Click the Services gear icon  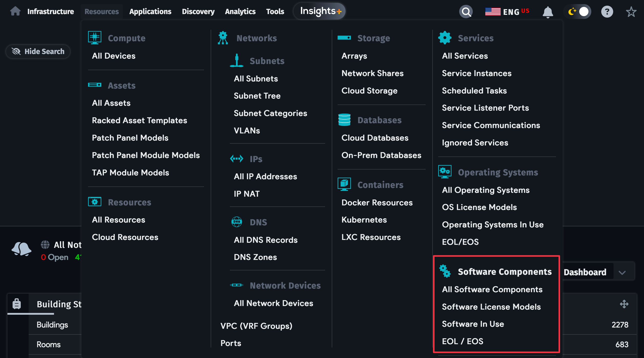click(x=445, y=38)
